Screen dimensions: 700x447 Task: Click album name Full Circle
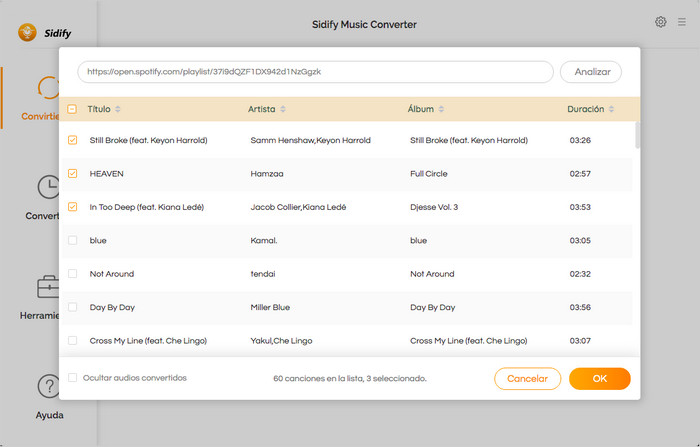point(429,174)
